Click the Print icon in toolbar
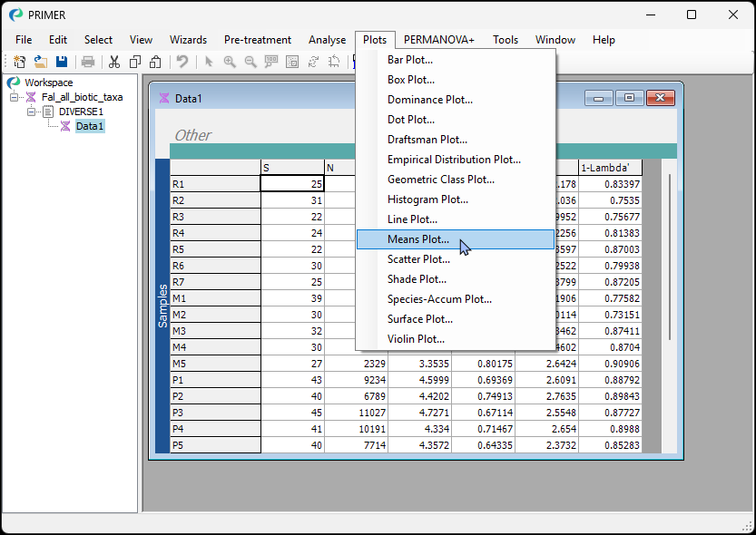 [88, 62]
